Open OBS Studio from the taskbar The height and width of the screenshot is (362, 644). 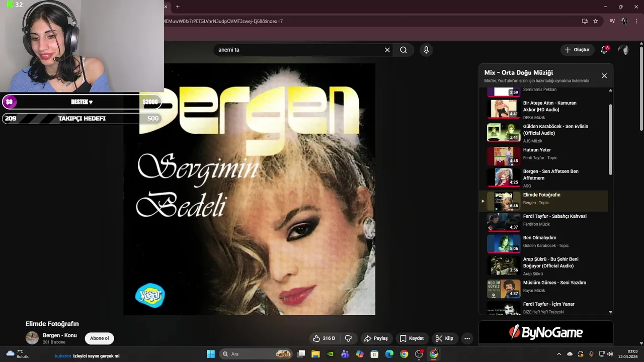pyautogui.click(x=419, y=354)
